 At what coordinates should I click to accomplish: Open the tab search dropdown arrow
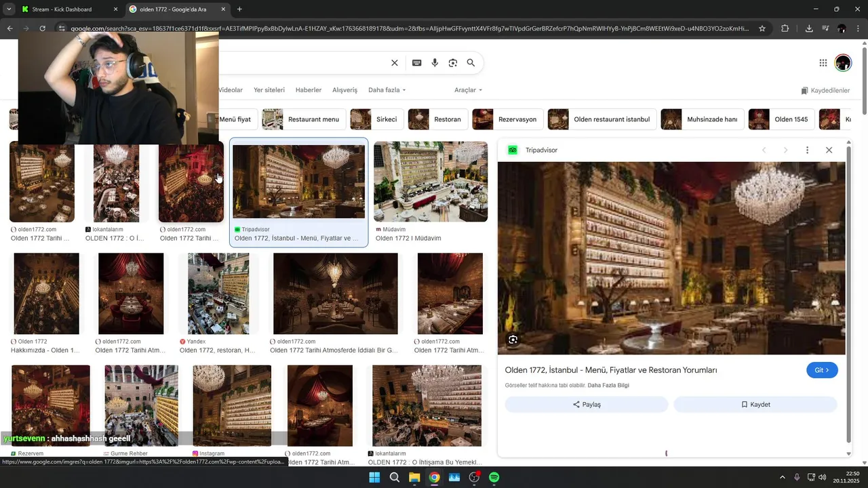(8, 9)
